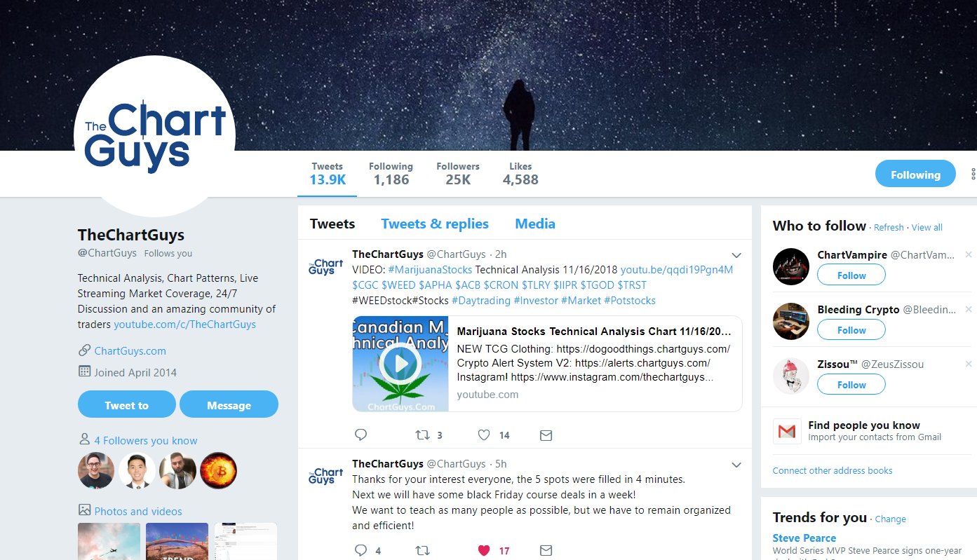
Task: Retweet the Marijuana Stocks video tweet
Action: click(423, 435)
